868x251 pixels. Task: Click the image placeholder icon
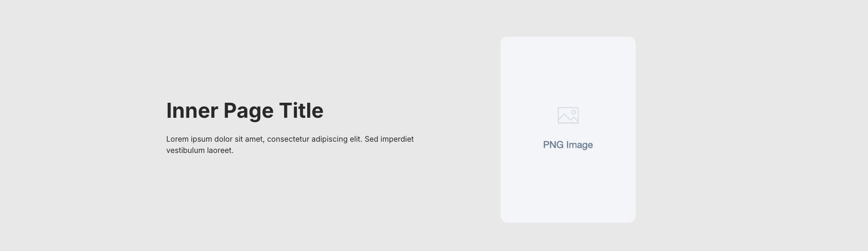click(568, 115)
